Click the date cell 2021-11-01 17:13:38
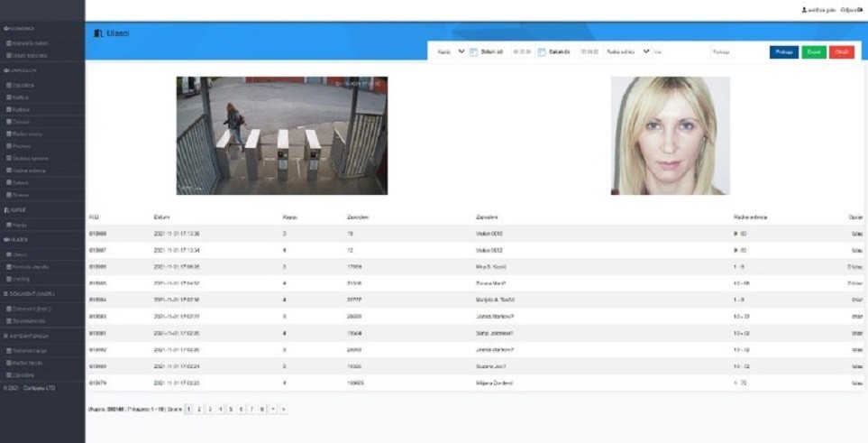868x443 pixels. pos(177,234)
